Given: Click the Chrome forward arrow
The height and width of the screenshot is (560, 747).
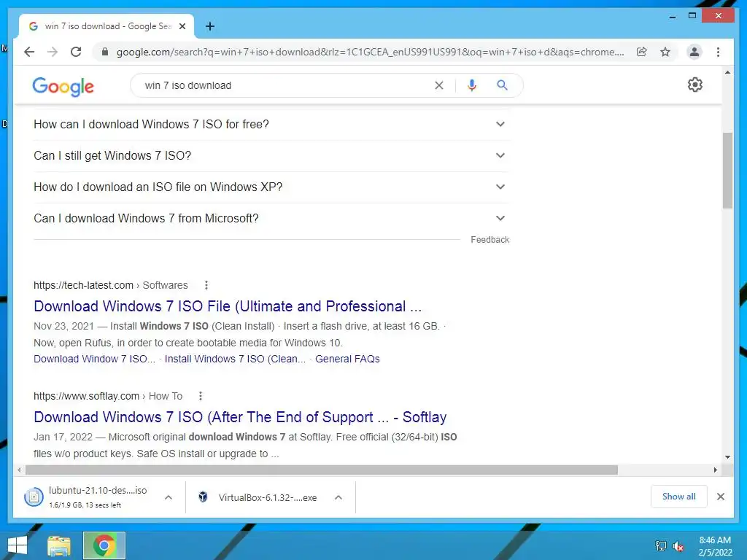Looking at the screenshot, I should pos(53,52).
